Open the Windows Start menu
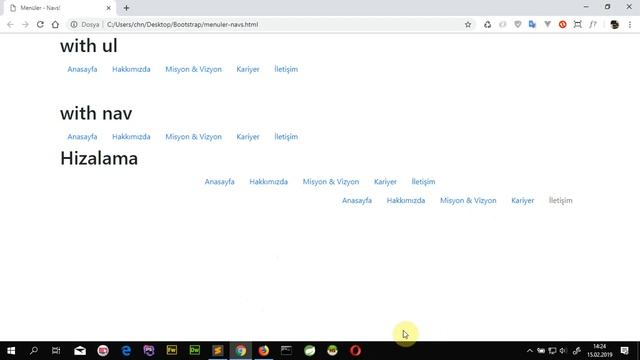 [x=11, y=351]
